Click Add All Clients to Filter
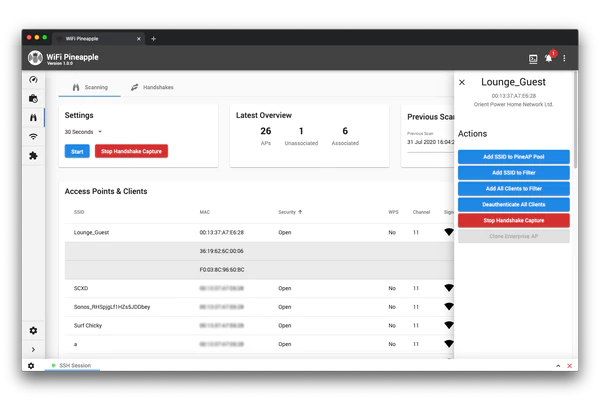The height and width of the screenshot is (400, 600). click(514, 188)
